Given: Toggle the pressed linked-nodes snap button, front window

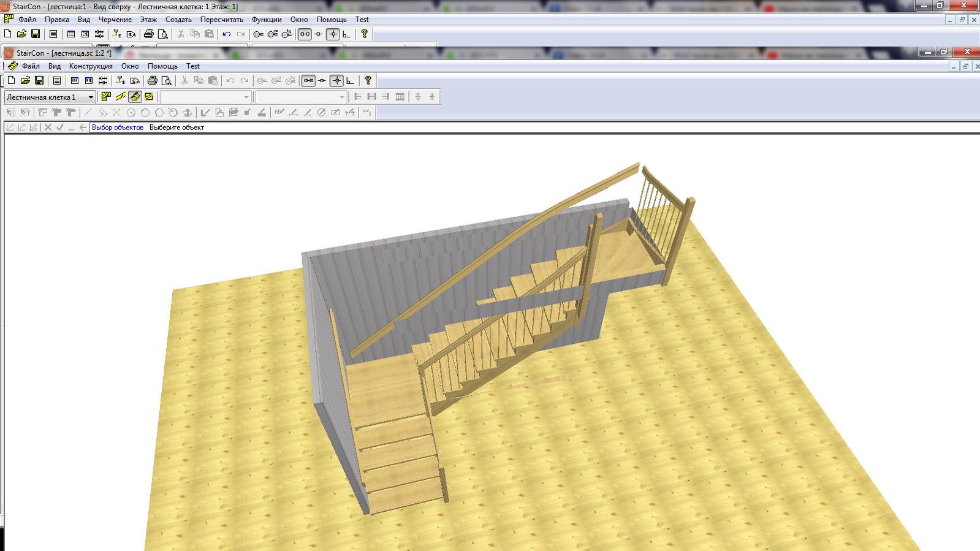Looking at the screenshot, I should click(308, 80).
